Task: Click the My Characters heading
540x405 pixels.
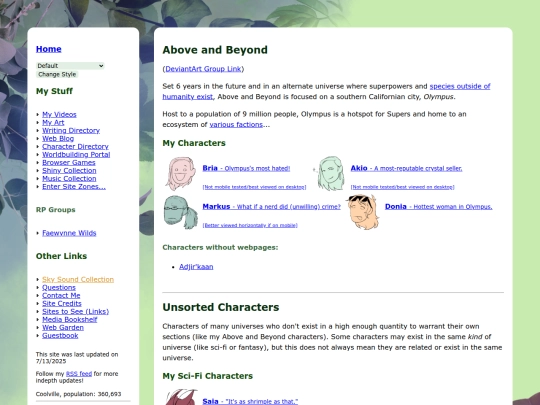Action: (x=194, y=143)
